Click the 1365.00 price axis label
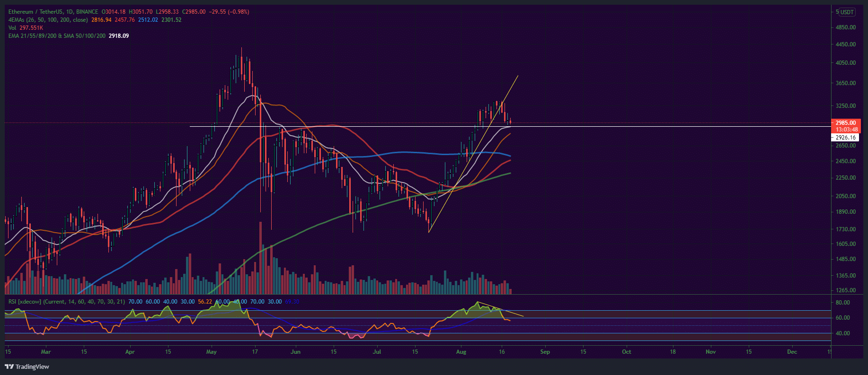Viewport: 868px width, 375px height. (846, 276)
